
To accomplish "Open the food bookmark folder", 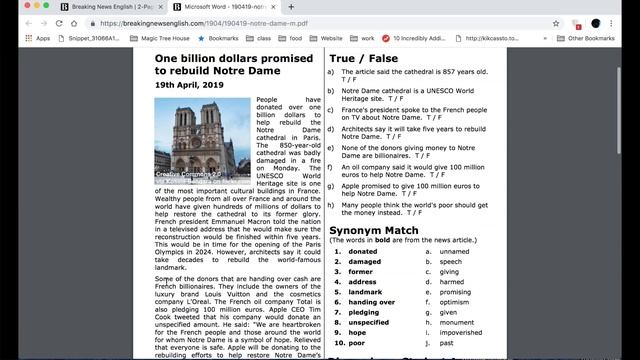I will click(x=290, y=38).
